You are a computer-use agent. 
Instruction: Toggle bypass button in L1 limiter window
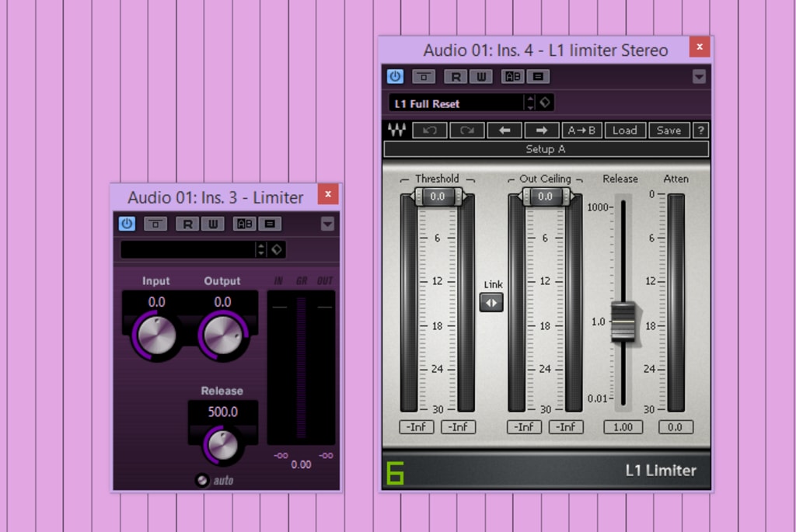(424, 77)
